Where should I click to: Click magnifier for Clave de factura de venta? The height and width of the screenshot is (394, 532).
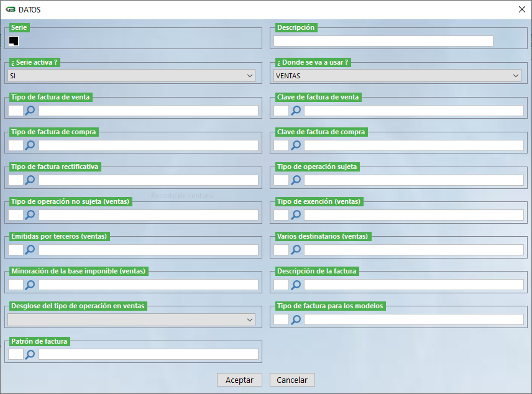point(296,111)
